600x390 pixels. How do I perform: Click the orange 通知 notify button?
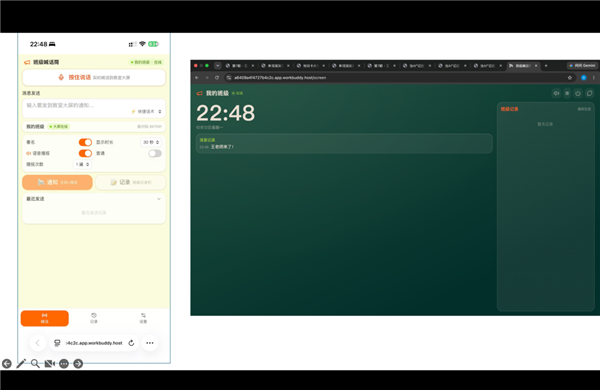57,182
